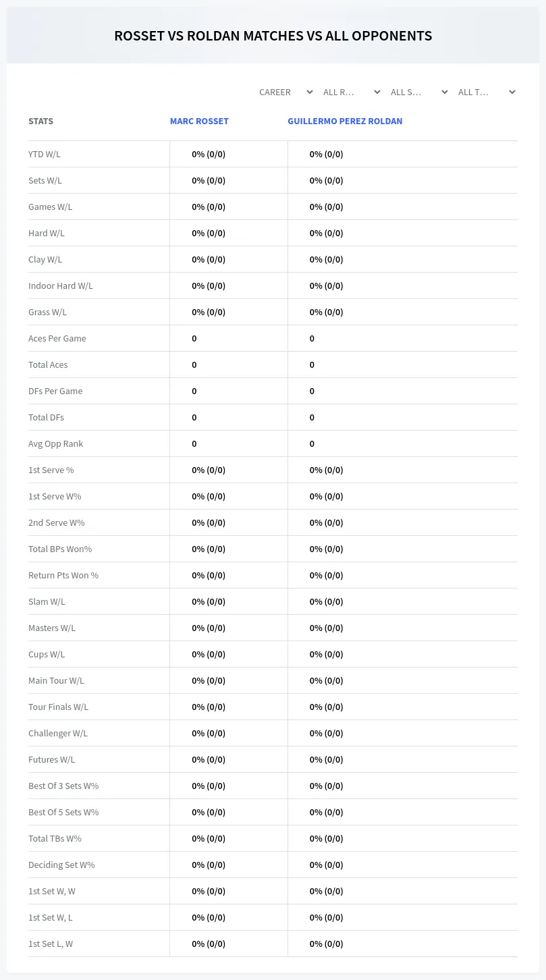Open the CAREER period dropdown
This screenshot has height=980, width=546.
pos(285,92)
